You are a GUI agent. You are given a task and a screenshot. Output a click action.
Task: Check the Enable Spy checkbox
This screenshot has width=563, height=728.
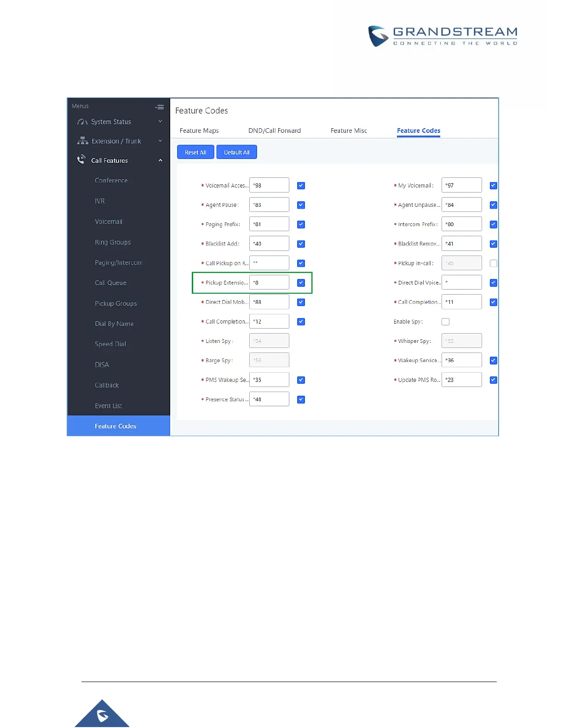pos(445,322)
